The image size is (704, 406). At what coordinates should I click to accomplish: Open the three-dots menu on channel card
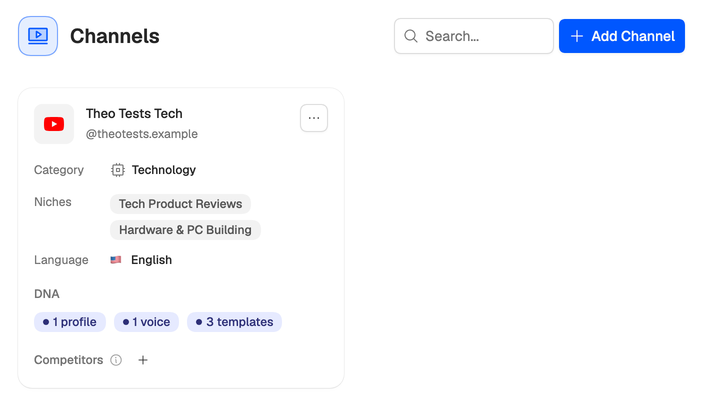click(314, 118)
